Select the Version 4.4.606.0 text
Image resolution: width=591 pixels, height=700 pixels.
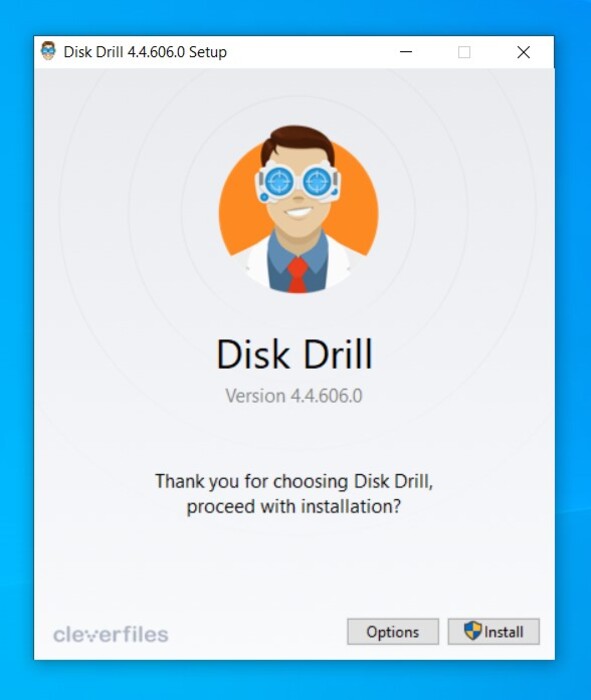[294, 396]
